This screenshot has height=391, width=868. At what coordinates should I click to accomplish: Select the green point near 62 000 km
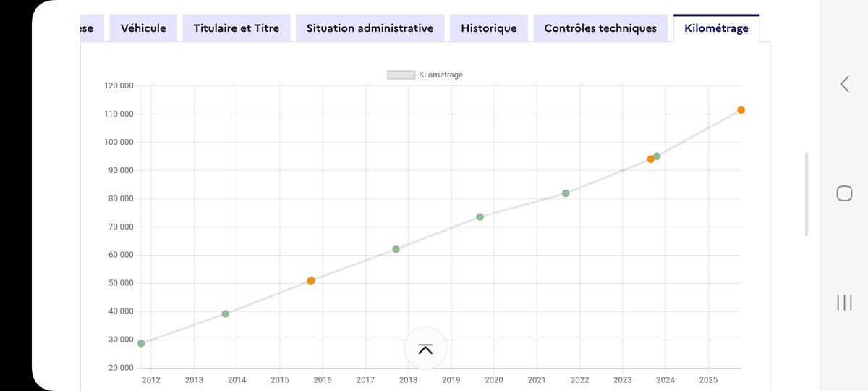pos(396,249)
